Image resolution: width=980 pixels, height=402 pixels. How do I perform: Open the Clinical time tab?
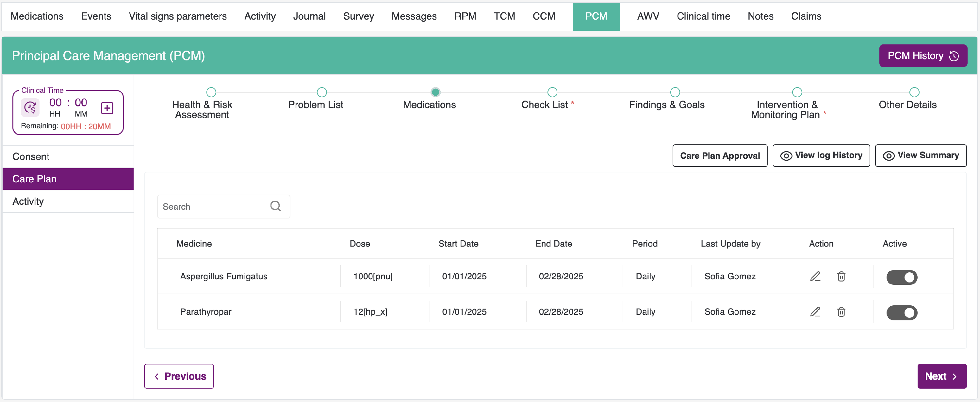(x=703, y=16)
